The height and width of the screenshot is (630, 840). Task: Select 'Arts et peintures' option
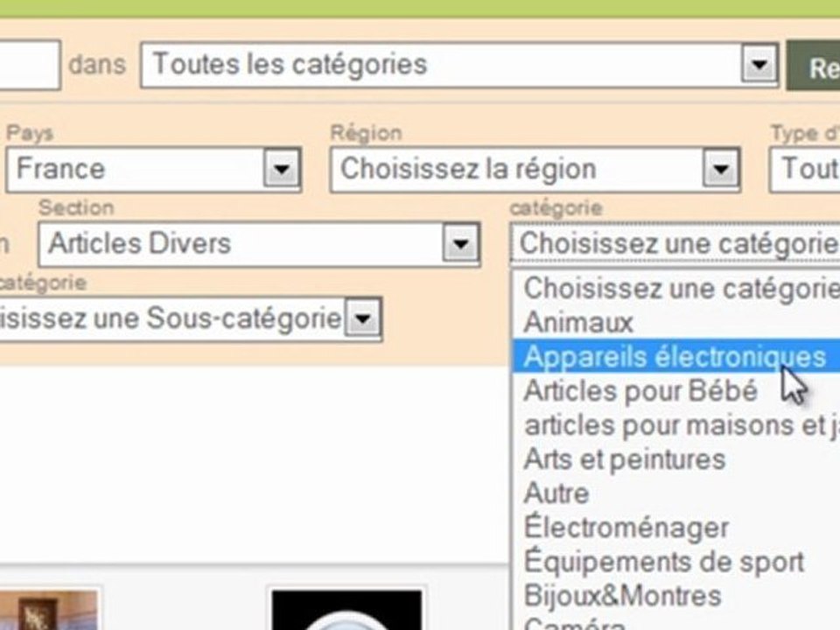676,459
